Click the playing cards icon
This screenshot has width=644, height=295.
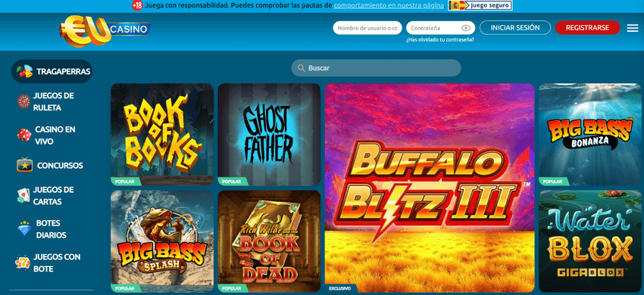23,196
